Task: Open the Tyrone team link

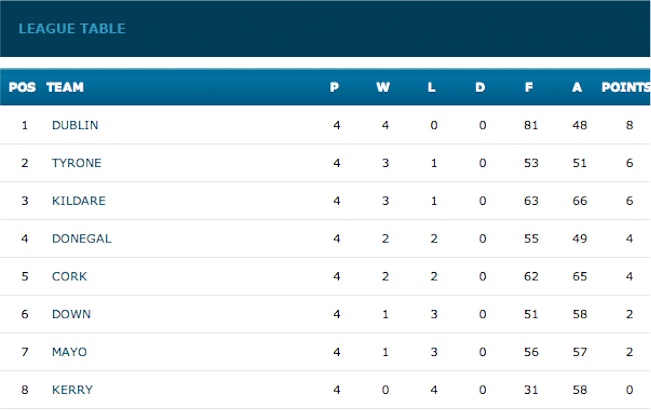Action: pos(76,163)
